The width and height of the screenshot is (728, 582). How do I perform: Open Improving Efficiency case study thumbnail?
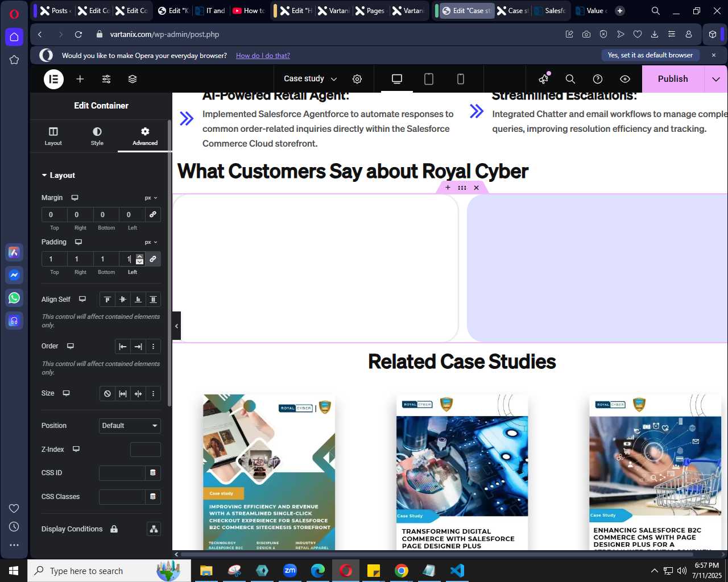[x=269, y=472]
